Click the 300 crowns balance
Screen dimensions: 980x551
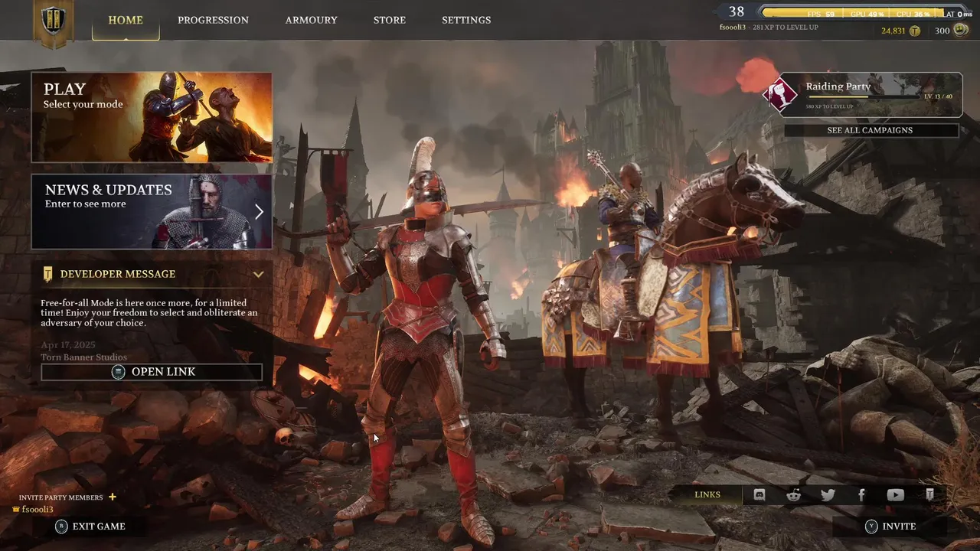(x=942, y=31)
